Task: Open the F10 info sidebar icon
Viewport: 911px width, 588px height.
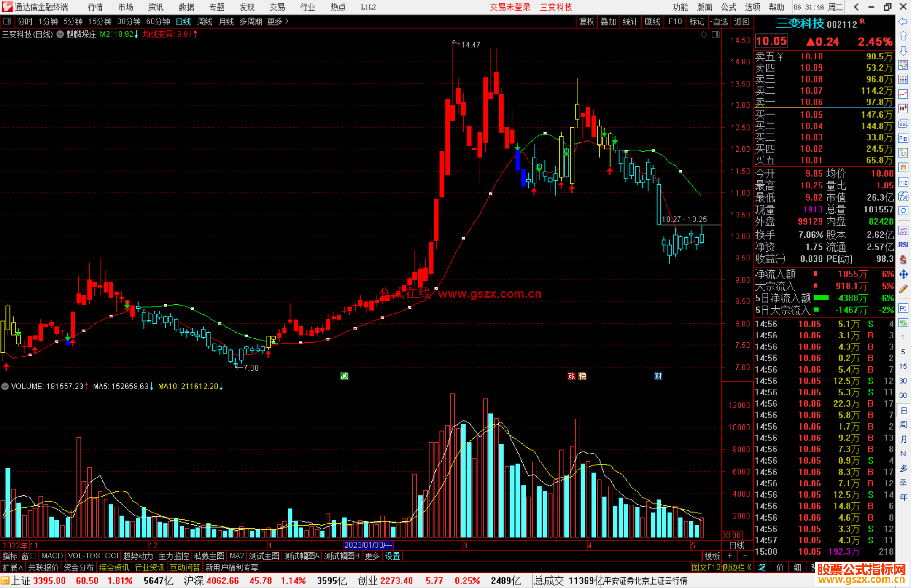Action: [903, 138]
